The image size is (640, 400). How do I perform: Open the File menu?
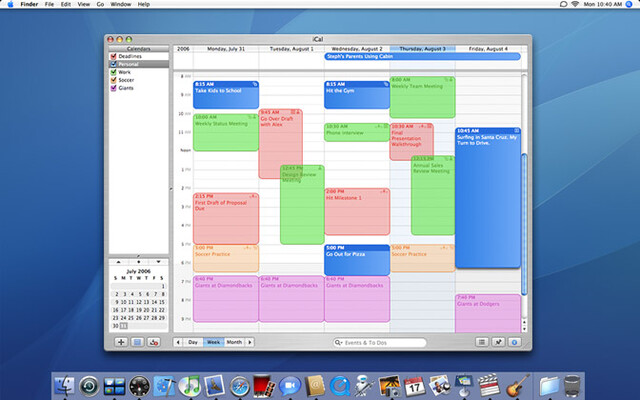point(49,4)
